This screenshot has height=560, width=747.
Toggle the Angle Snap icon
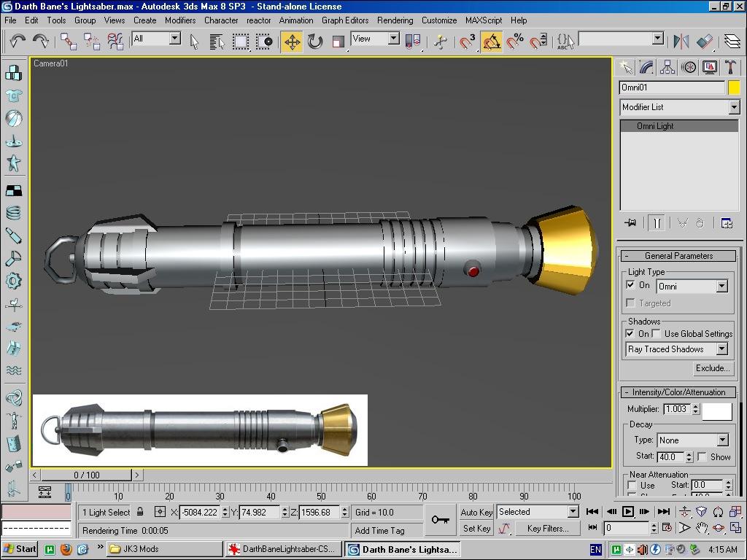[x=492, y=41]
